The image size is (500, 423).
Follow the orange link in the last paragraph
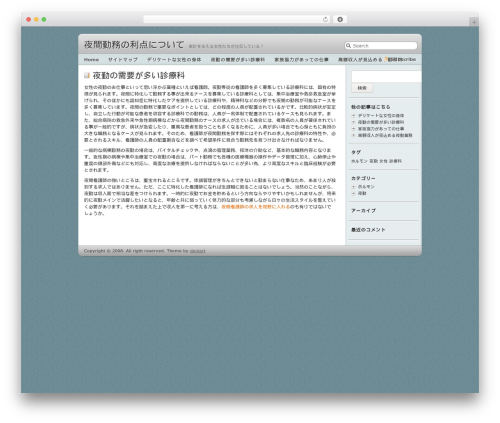click(256, 207)
